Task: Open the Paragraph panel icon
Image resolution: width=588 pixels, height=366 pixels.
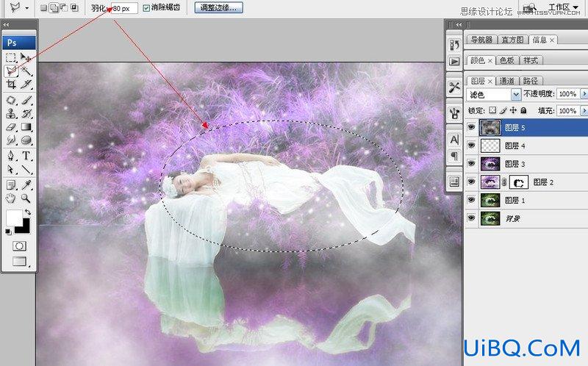Action: coord(454,155)
